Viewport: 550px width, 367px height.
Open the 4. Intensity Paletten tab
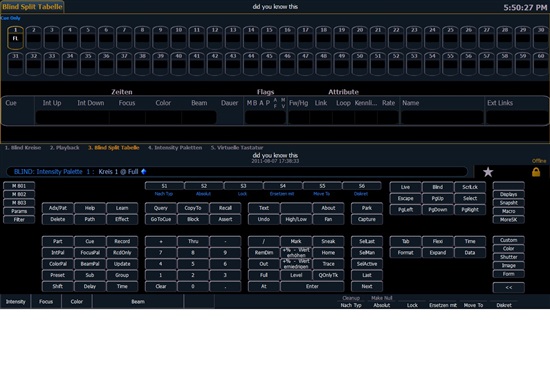tap(175, 148)
